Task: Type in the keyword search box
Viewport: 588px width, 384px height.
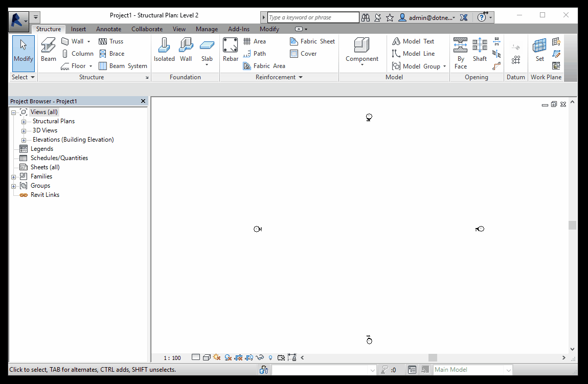Action: pyautogui.click(x=312, y=17)
